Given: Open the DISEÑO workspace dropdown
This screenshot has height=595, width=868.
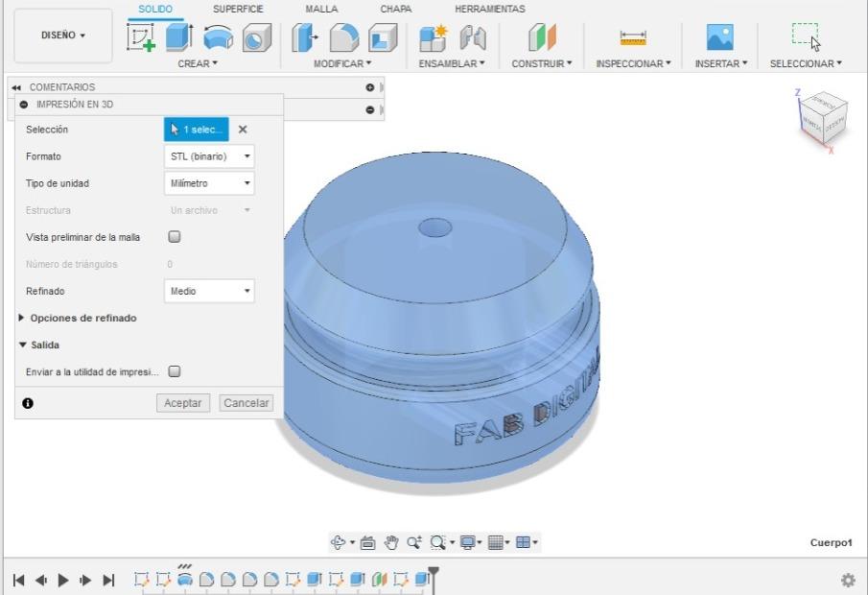Looking at the screenshot, I should point(63,36).
